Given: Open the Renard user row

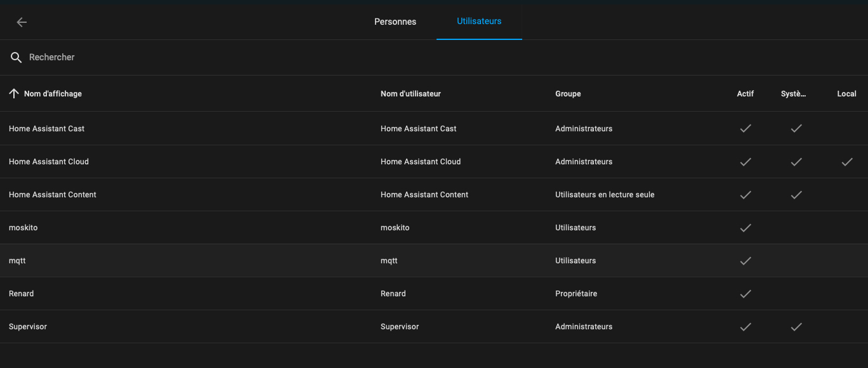Looking at the screenshot, I should [434, 294].
